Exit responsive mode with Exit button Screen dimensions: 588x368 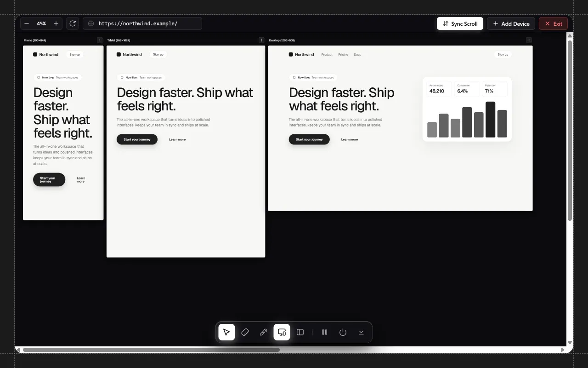click(x=553, y=23)
